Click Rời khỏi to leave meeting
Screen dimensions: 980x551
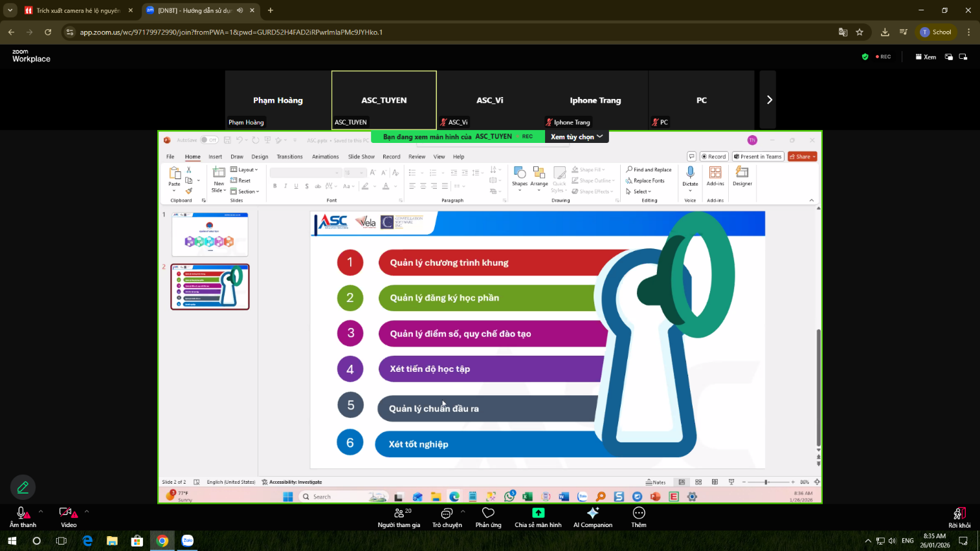(x=959, y=516)
